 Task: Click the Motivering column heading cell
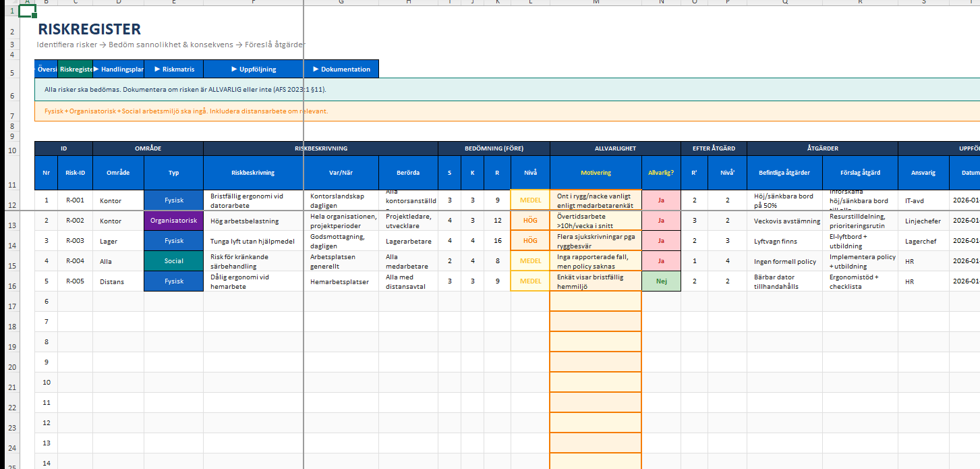[x=596, y=173]
